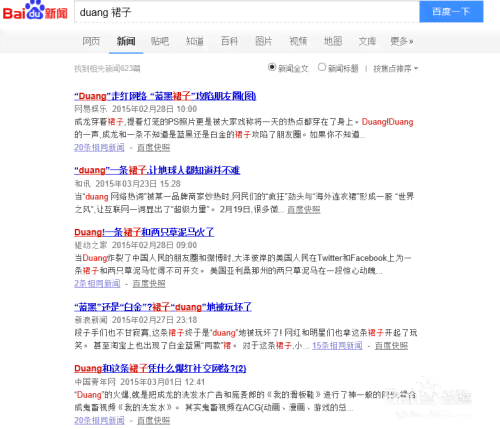Open 百度快照 for the 和讯 result
Viewport: 500px width, 429px height.
(x=304, y=209)
